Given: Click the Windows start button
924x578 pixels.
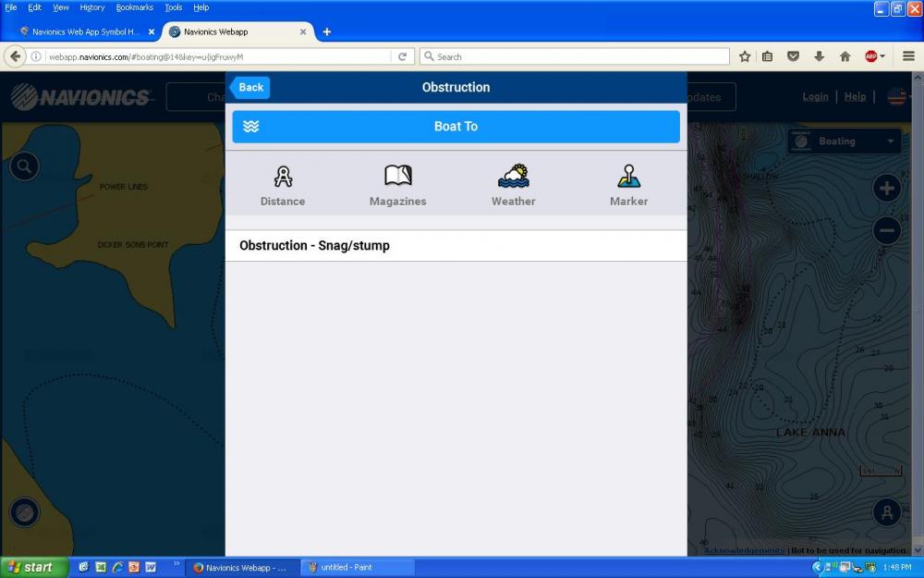Looking at the screenshot, I should [34, 568].
